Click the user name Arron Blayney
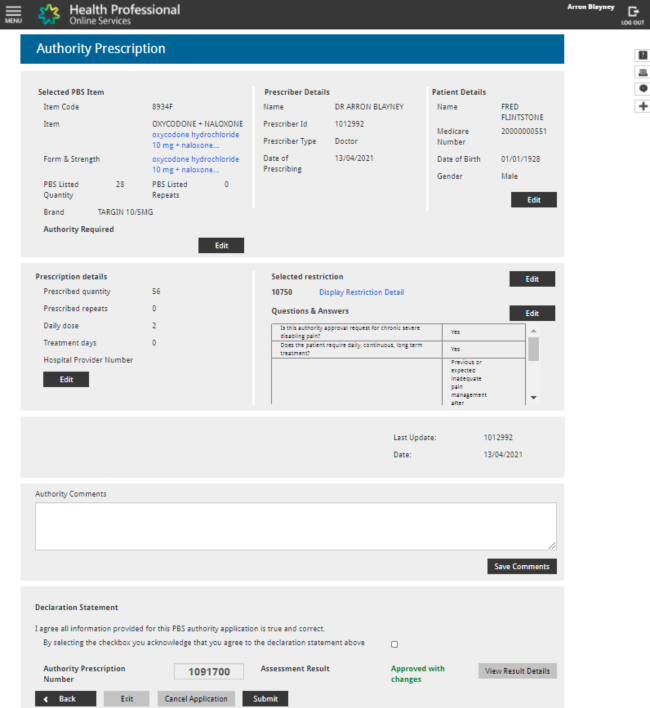The height and width of the screenshot is (708, 650). (590, 7)
